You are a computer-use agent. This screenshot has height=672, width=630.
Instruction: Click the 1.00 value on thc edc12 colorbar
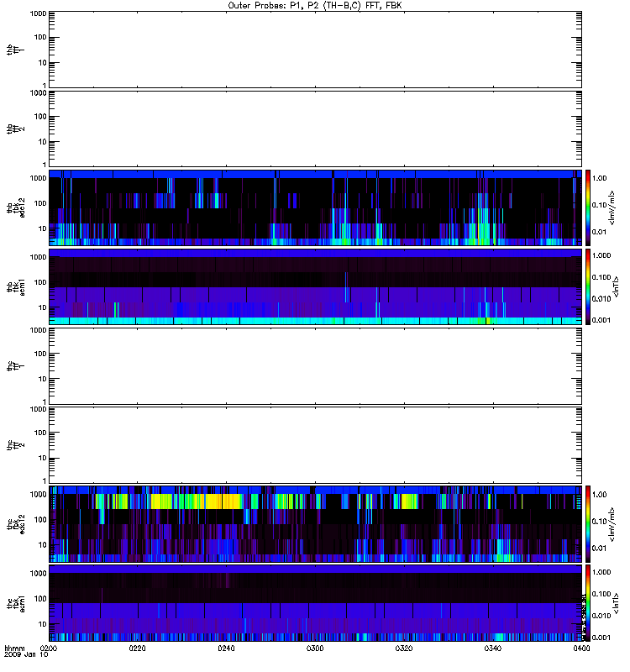pos(599,495)
